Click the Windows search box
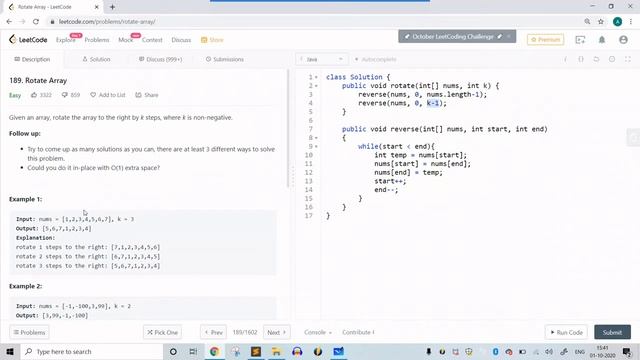Image resolution: width=640 pixels, height=360 pixels. coord(91,351)
